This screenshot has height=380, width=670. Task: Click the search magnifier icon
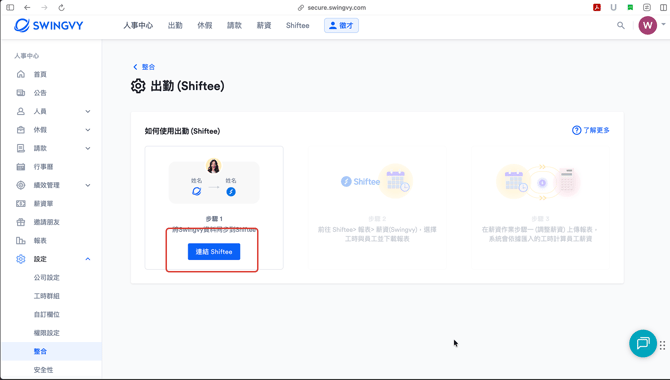621,26
